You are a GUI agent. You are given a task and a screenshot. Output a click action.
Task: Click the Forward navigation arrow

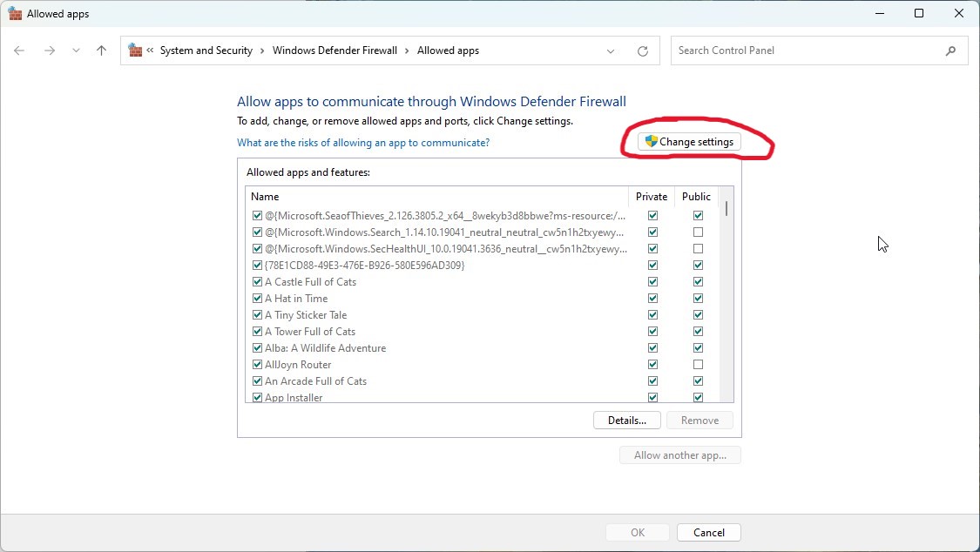(50, 50)
